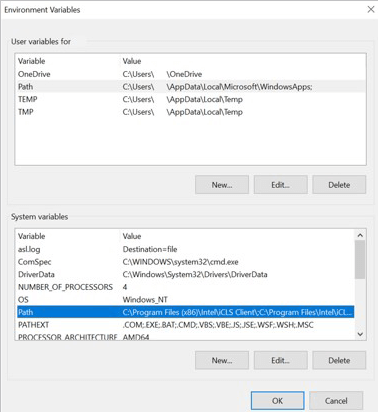
Task: Click the DriverData folder path value
Action: pyautogui.click(x=195, y=275)
